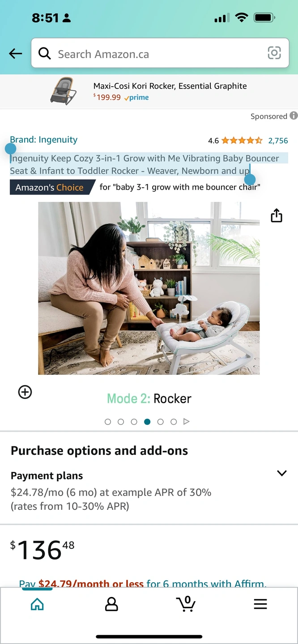Open the account profile icon
Screen dimensions: 298x644
[111, 604]
